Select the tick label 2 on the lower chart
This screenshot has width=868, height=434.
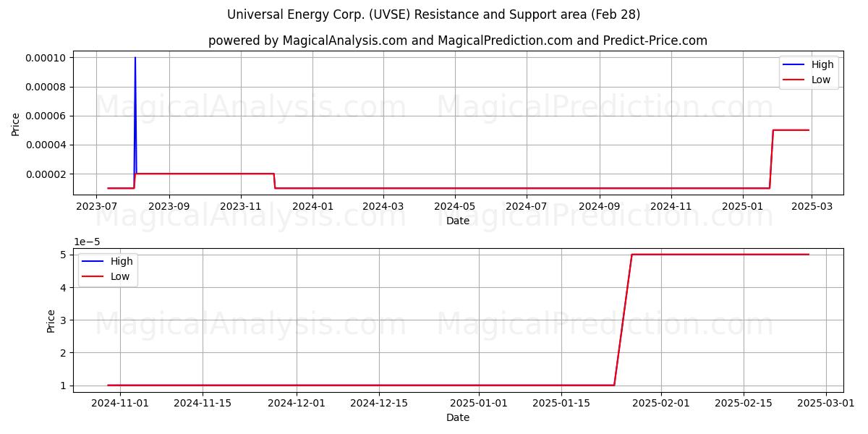pos(64,352)
